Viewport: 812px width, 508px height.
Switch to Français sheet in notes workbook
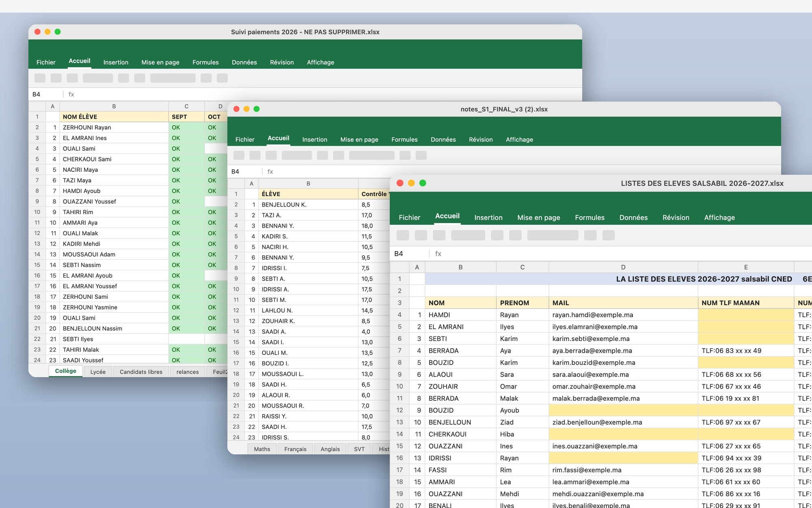pos(295,449)
